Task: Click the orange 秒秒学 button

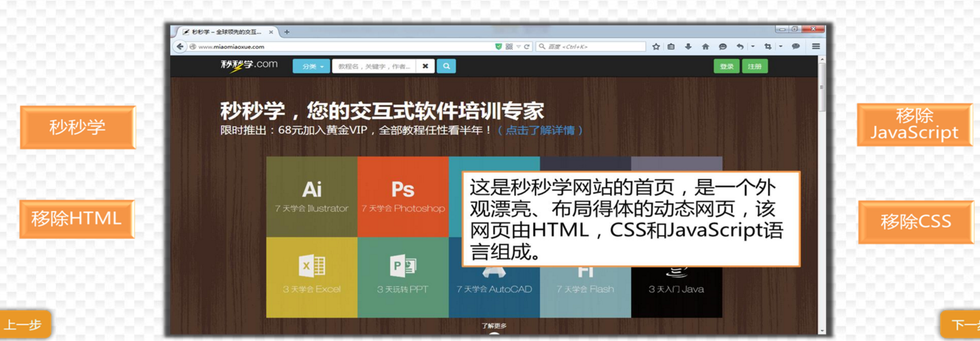Action: [77, 127]
